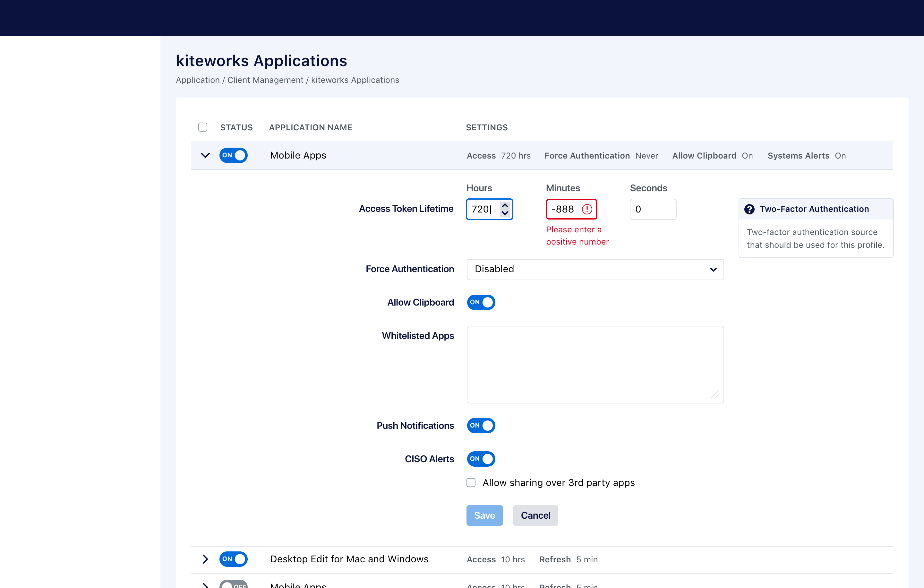
Task: Click the kiteworks Applications page heading
Action: click(262, 61)
